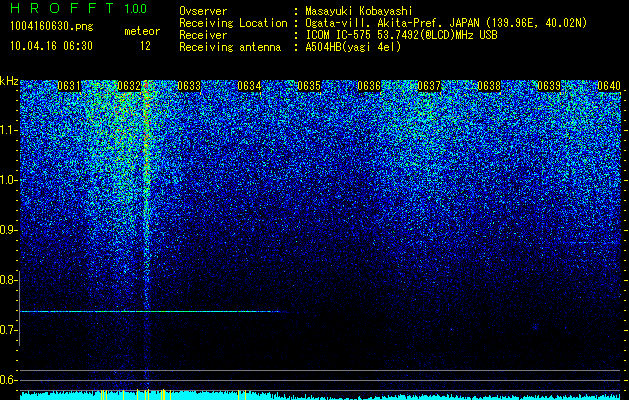The image size is (629, 400).
Task: Click the meteor count value 12
Action: (x=145, y=46)
